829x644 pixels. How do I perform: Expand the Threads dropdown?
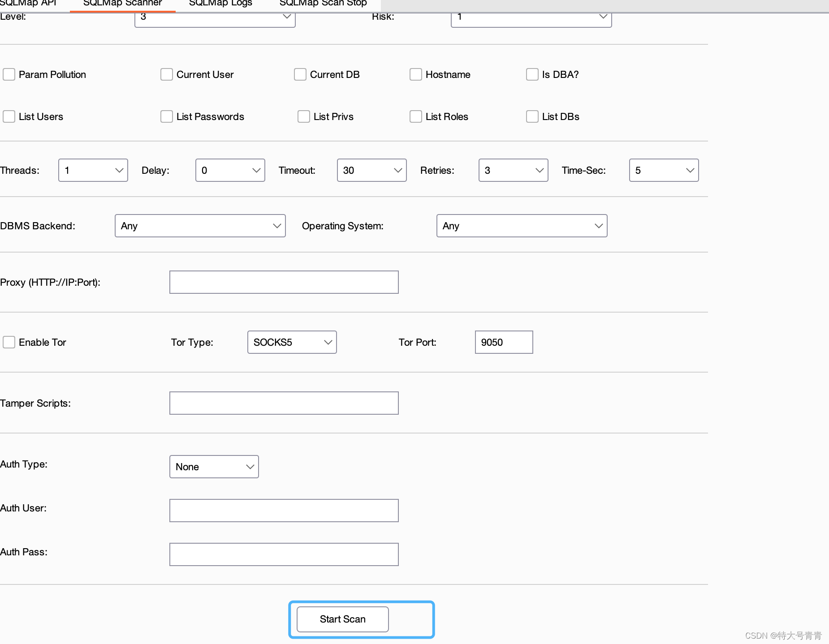pyautogui.click(x=93, y=170)
